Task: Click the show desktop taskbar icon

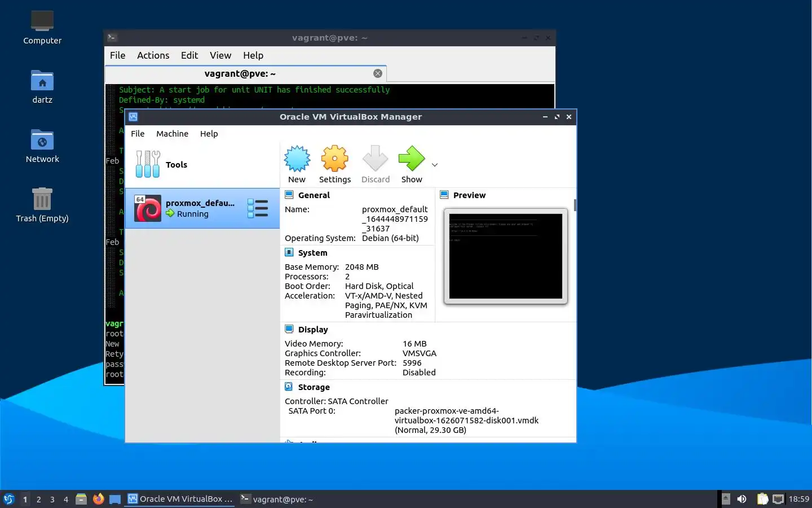Action: coord(115,499)
